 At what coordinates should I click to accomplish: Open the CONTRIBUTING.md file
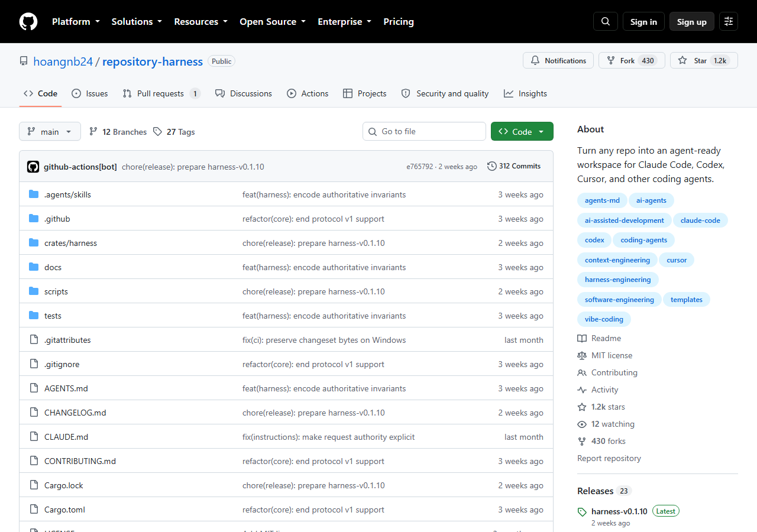[80, 461]
